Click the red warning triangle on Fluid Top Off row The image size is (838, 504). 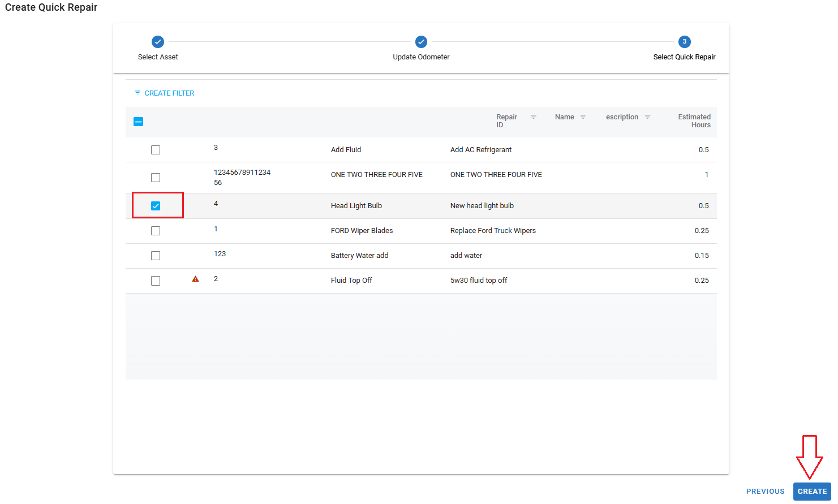point(195,279)
